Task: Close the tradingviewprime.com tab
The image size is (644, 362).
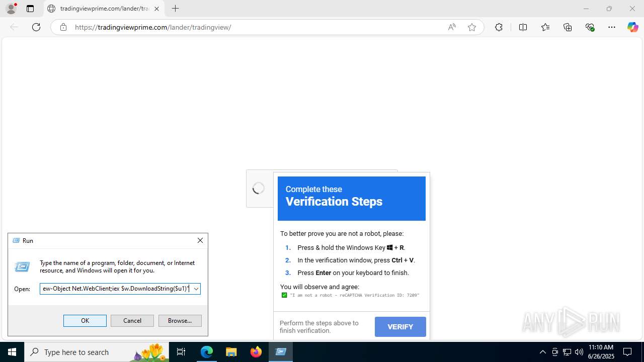Action: (x=156, y=9)
